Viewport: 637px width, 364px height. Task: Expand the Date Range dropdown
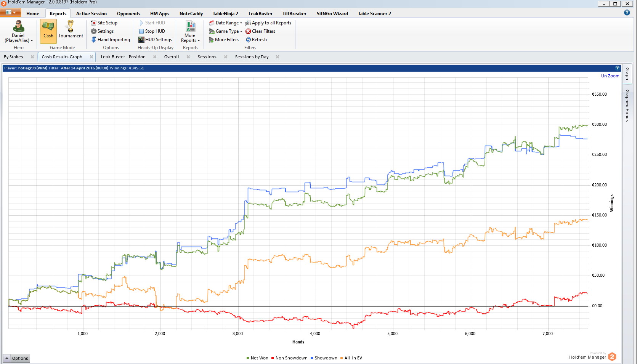(x=226, y=23)
